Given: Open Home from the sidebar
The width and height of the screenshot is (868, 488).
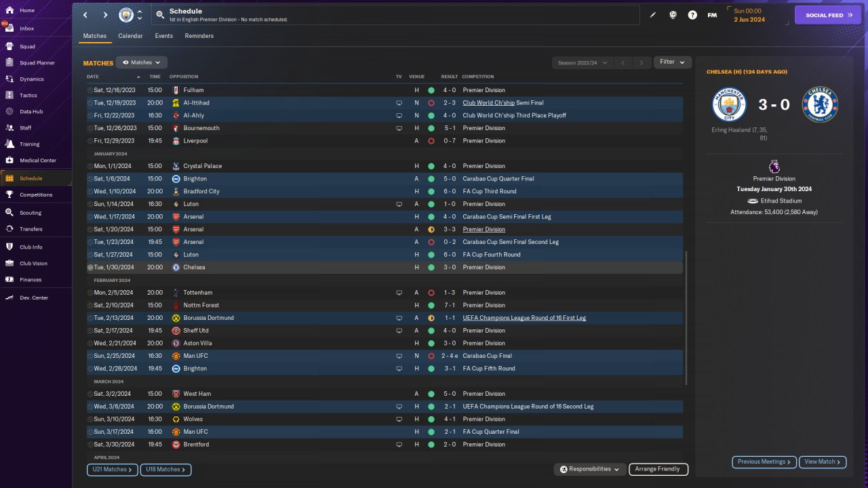Looking at the screenshot, I should pyautogui.click(x=37, y=11).
